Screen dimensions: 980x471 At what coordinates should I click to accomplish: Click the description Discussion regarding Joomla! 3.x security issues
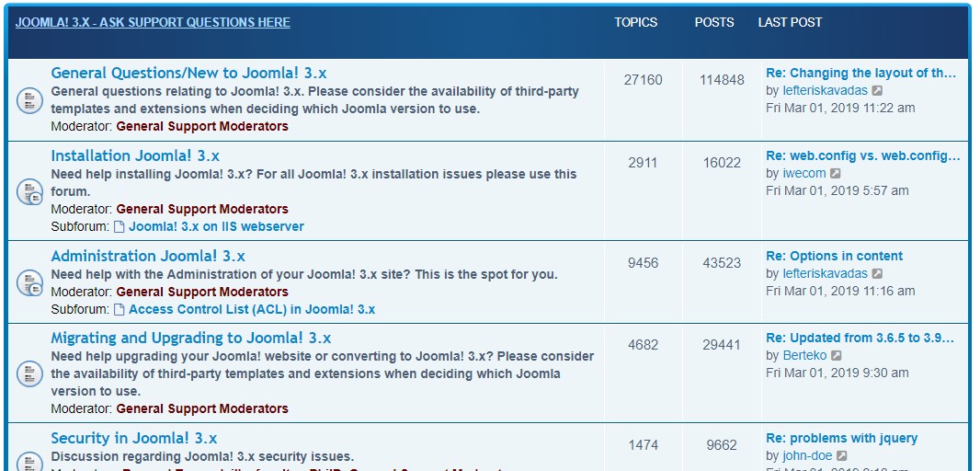pos(202,456)
